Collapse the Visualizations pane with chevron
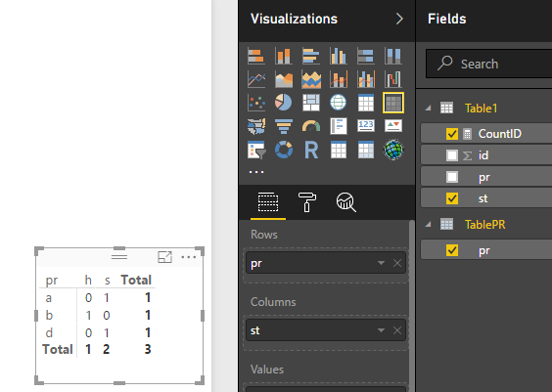The height and width of the screenshot is (392, 552). (x=399, y=19)
